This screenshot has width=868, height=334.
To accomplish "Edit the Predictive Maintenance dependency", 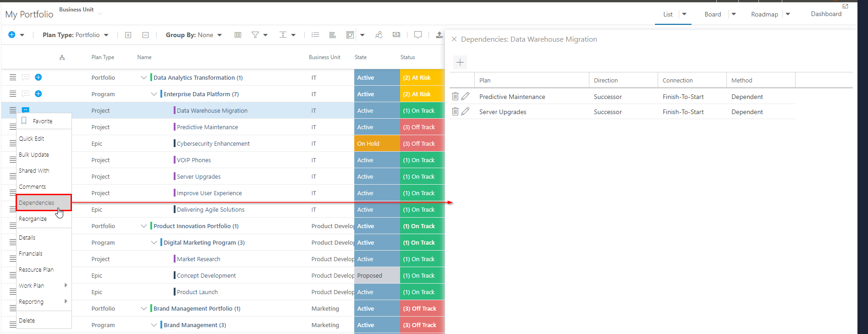I will (x=465, y=96).
